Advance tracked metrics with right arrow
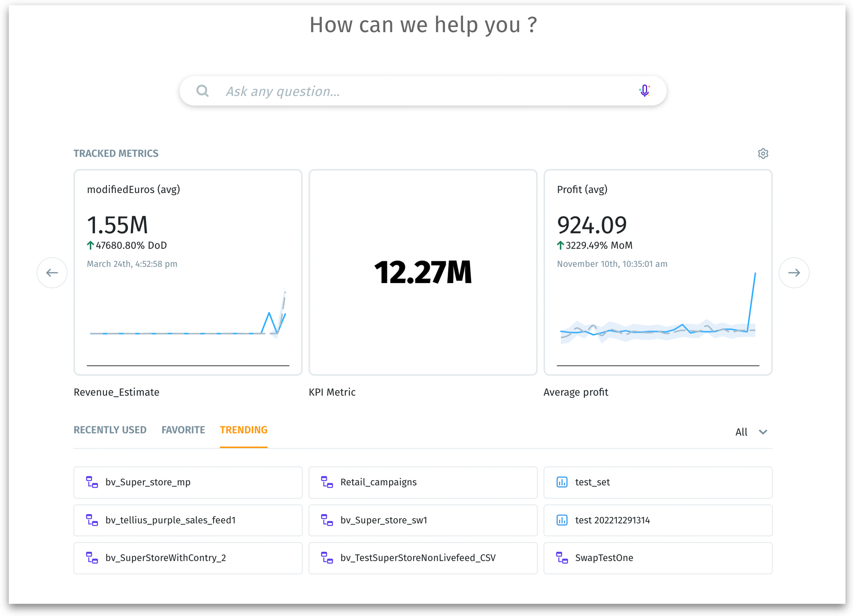Image resolution: width=854 pixels, height=616 pixels. (x=794, y=272)
